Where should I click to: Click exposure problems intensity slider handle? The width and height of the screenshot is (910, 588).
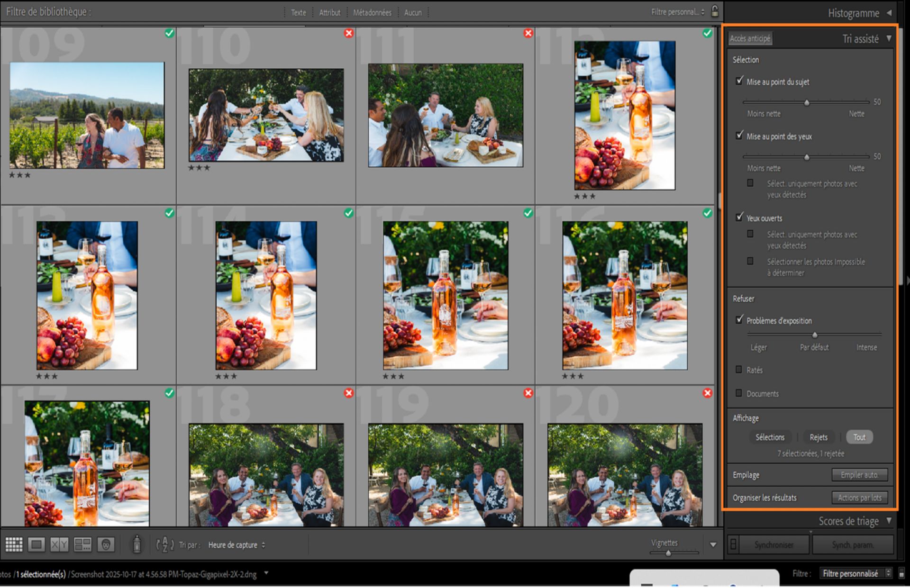[815, 335]
